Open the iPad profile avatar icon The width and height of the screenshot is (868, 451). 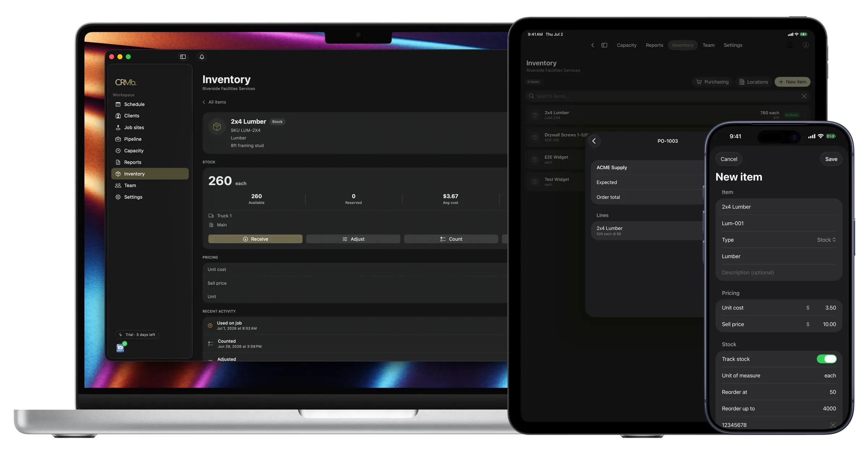[x=806, y=45]
